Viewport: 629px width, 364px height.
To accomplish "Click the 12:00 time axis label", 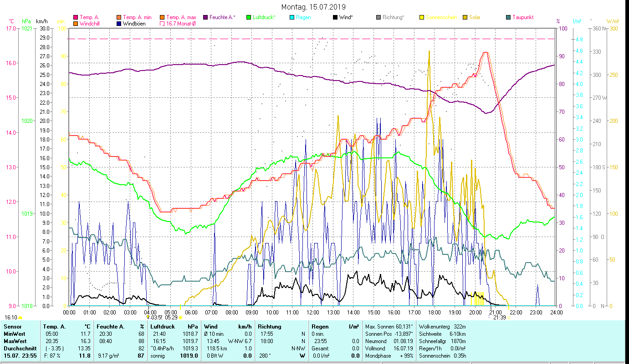I will pyautogui.click(x=313, y=312).
